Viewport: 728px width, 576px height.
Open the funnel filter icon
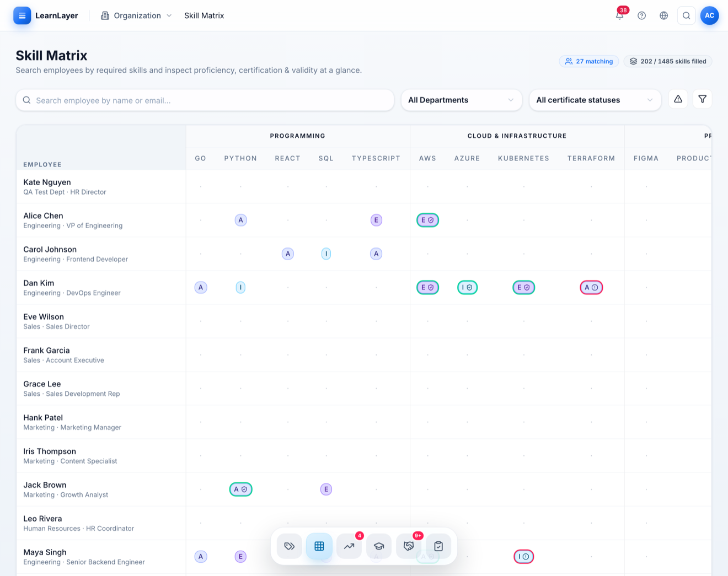[702, 99]
